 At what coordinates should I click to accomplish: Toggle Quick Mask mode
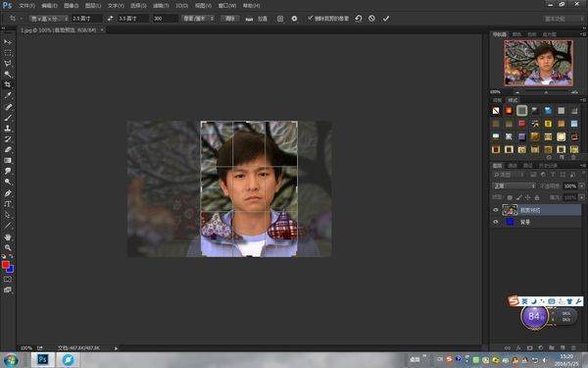point(8,280)
